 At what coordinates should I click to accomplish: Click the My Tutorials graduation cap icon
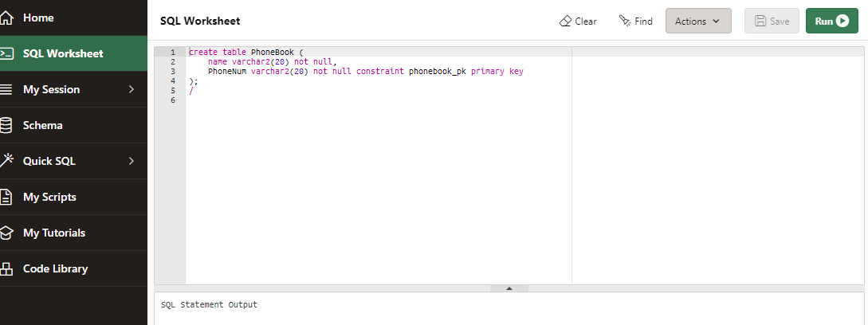(6, 233)
